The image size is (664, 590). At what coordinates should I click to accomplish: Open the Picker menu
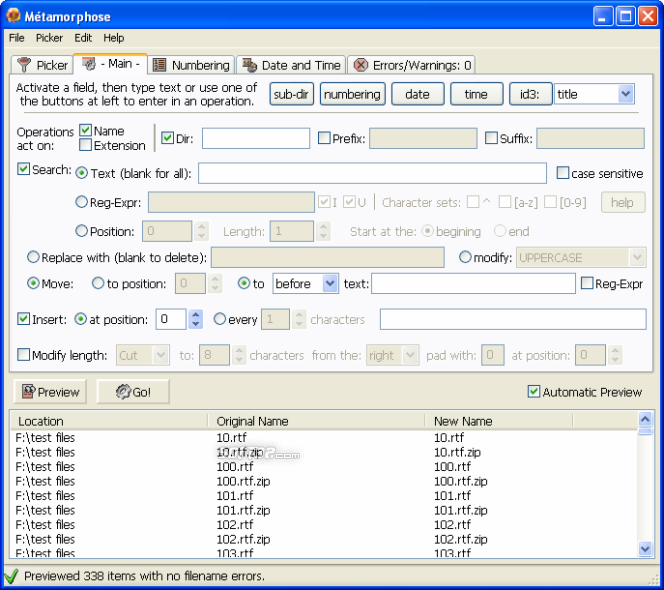(x=49, y=38)
